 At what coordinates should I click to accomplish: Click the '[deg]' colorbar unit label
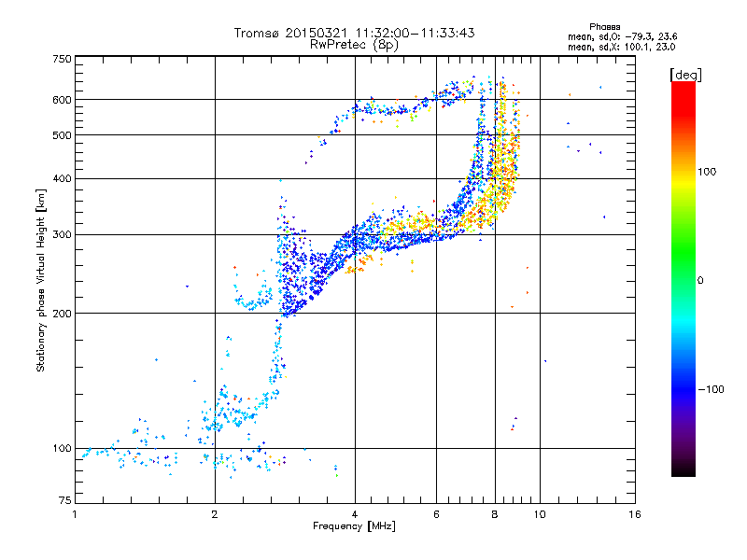[685, 75]
